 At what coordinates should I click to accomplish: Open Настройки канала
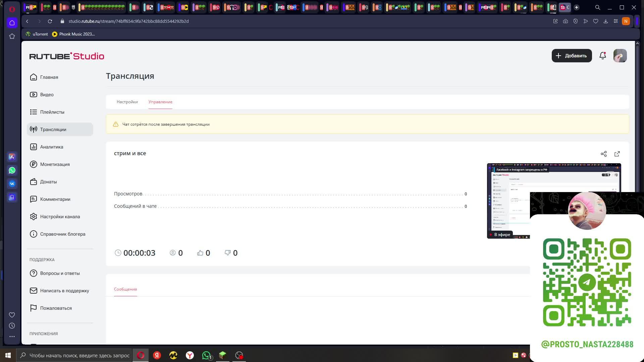(55, 217)
